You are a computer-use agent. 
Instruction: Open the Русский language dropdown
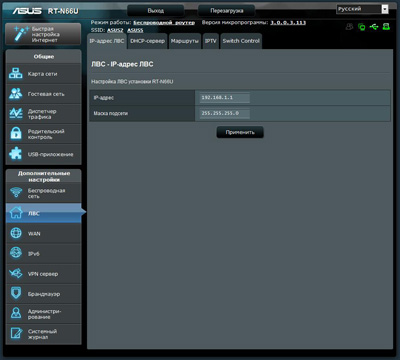pos(362,9)
